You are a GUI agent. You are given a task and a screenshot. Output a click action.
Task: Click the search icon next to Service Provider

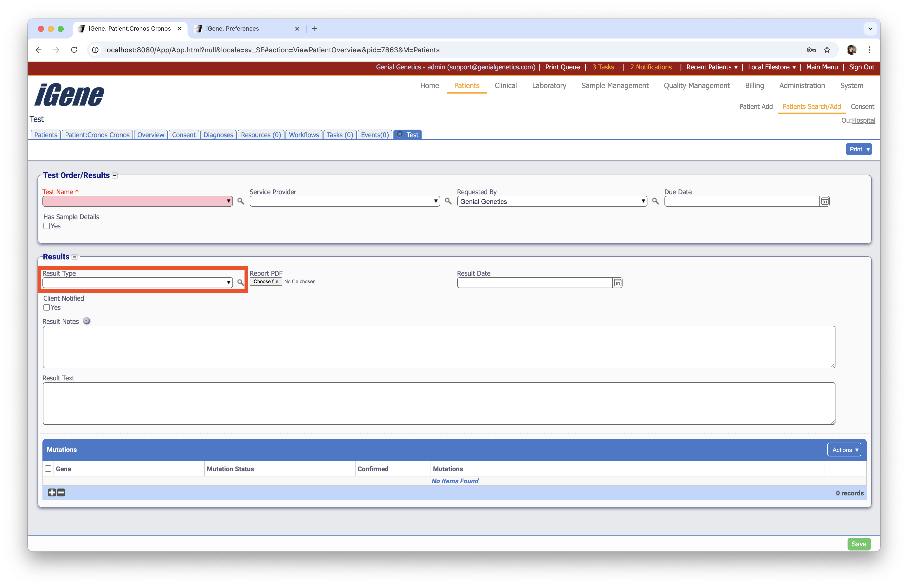point(448,201)
